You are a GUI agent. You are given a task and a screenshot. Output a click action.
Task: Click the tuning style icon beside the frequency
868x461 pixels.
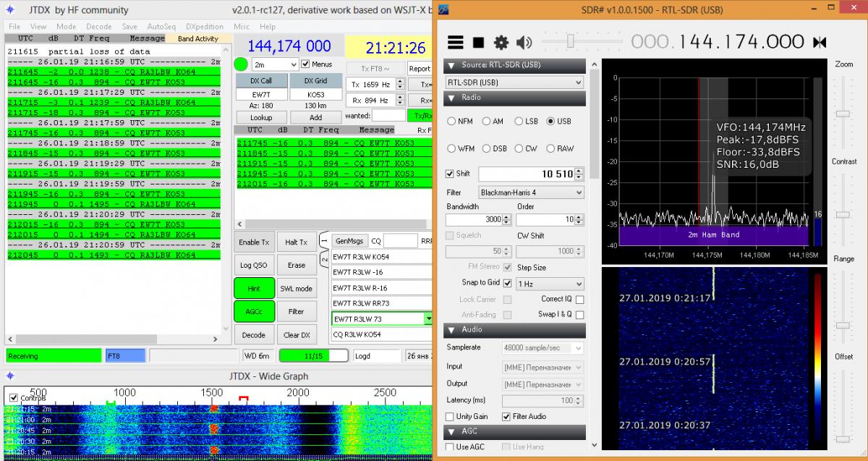[819, 42]
